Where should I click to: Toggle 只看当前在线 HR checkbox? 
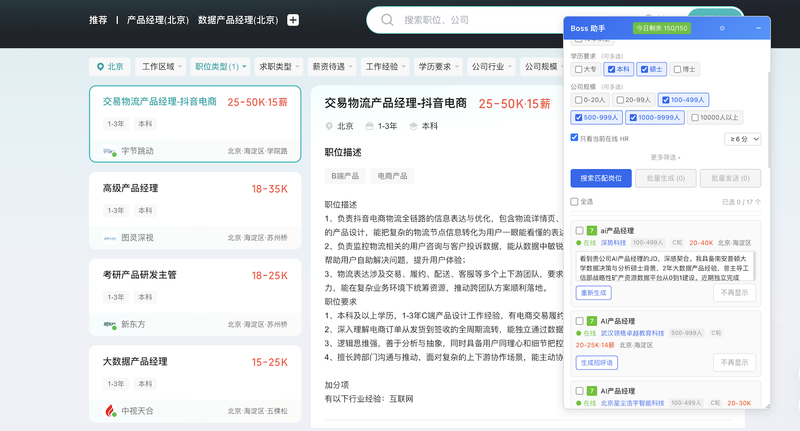(574, 138)
